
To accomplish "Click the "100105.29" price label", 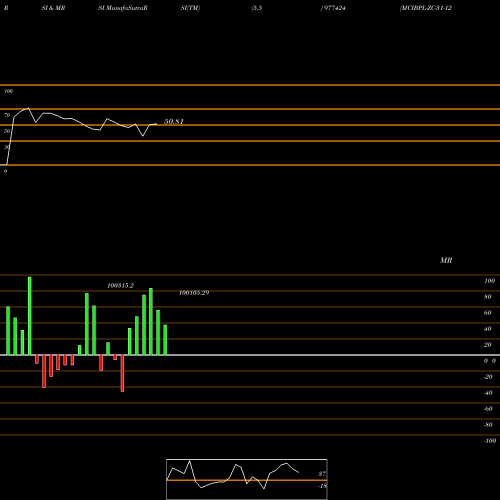I will (194, 293).
